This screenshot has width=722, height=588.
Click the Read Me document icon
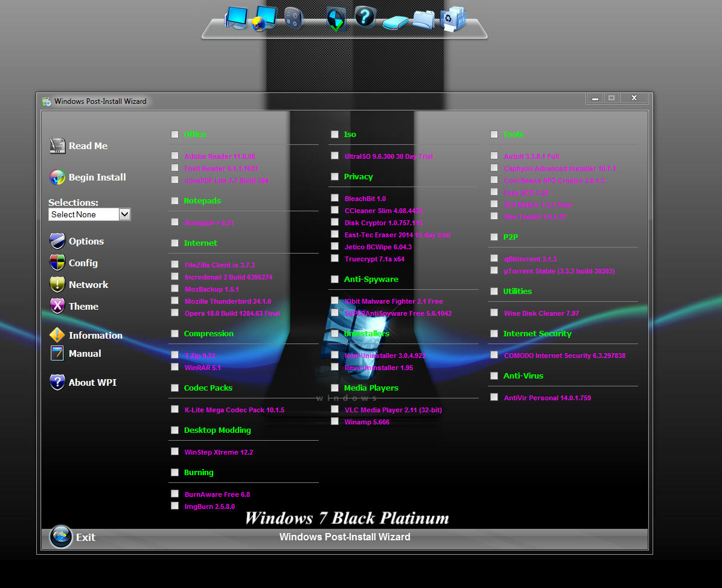57,145
